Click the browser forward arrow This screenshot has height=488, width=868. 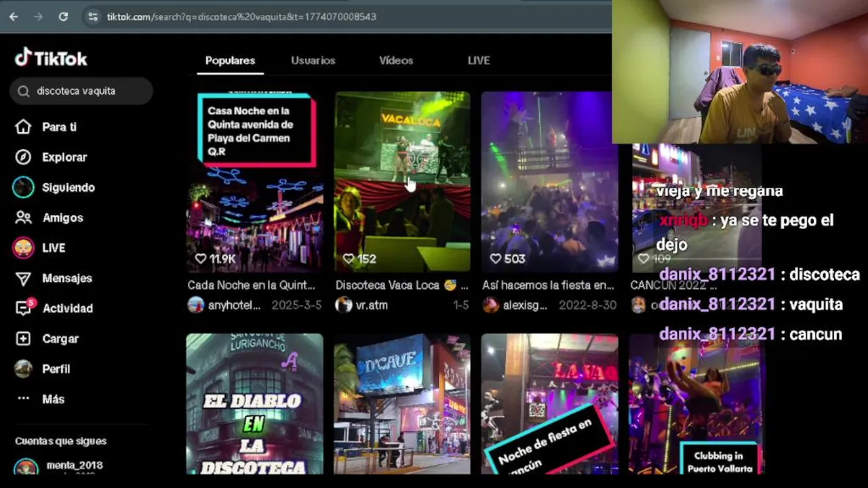click(x=38, y=16)
